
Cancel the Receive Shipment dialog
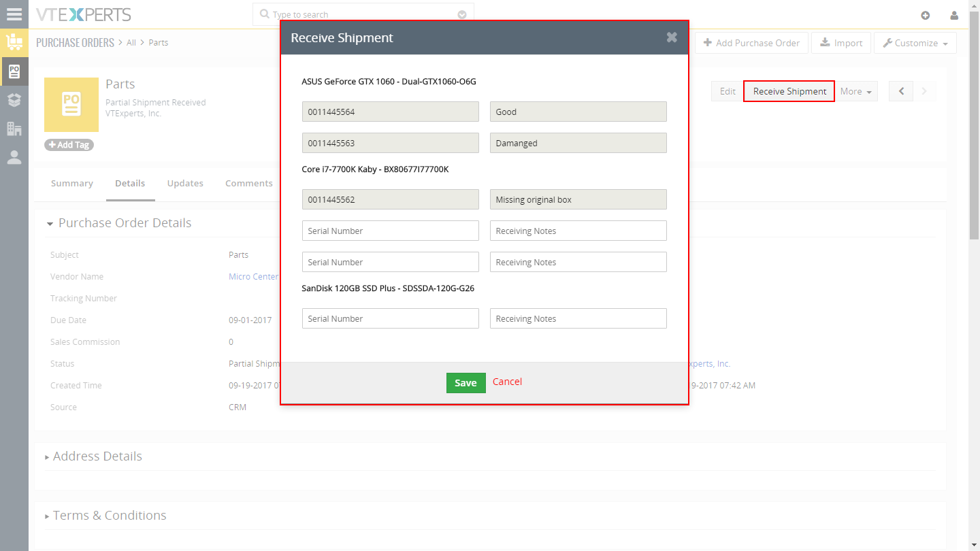pos(508,382)
